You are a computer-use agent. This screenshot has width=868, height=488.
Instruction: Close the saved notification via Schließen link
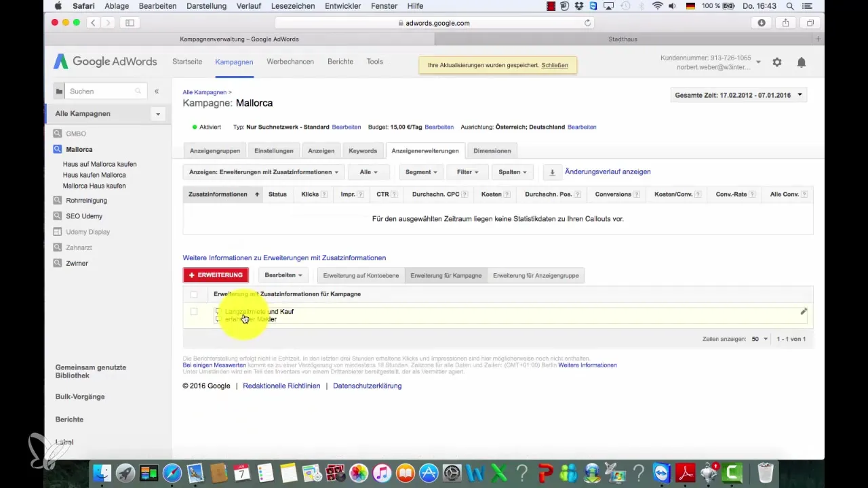pos(555,66)
